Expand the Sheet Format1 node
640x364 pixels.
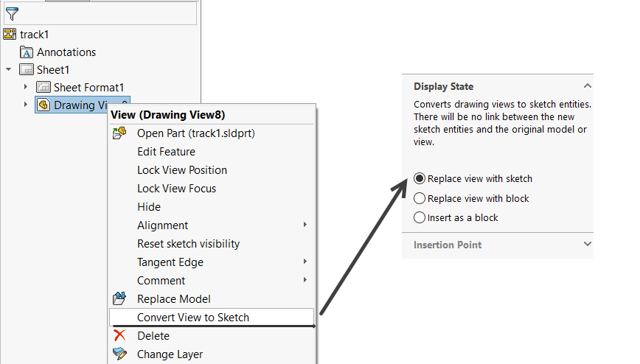(25, 87)
